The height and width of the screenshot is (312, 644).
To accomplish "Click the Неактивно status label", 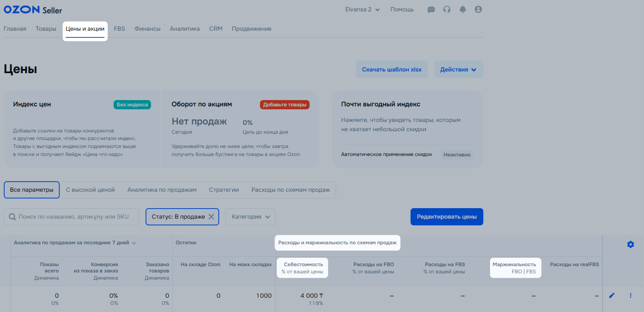I will (x=457, y=155).
